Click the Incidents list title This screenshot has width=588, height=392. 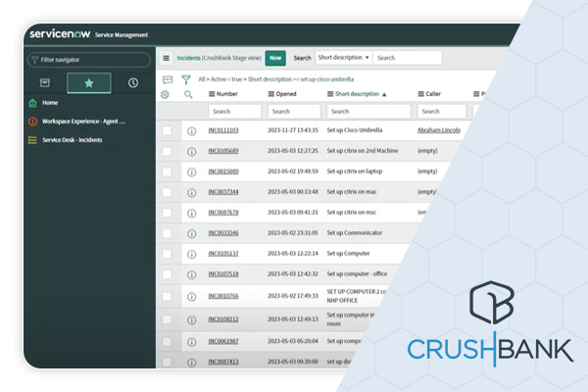188,58
